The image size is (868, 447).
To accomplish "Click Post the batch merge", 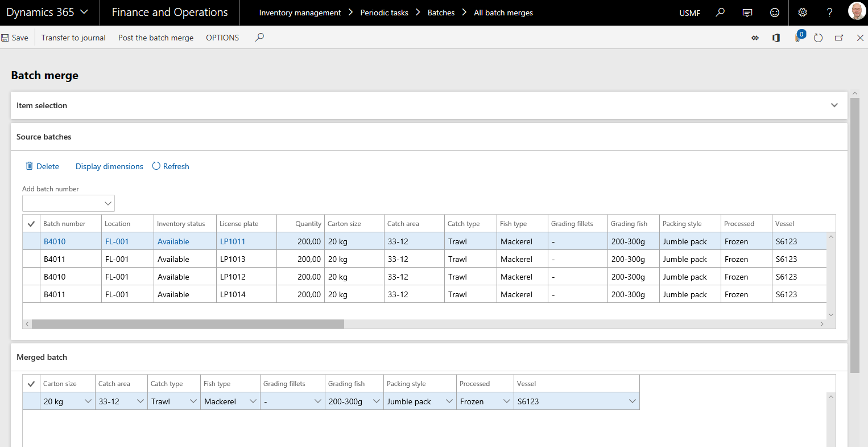I will pos(155,38).
